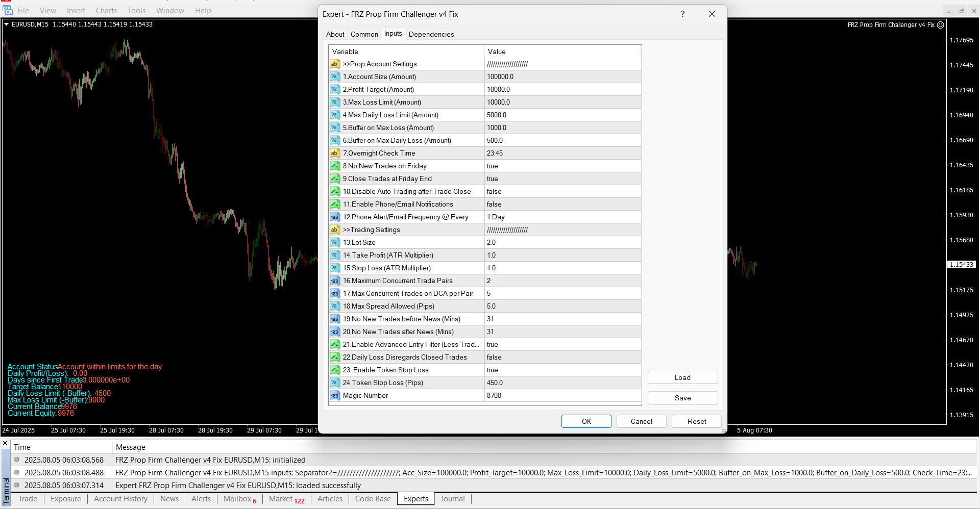Open the 1 Day frequency value dropdown

tap(561, 217)
